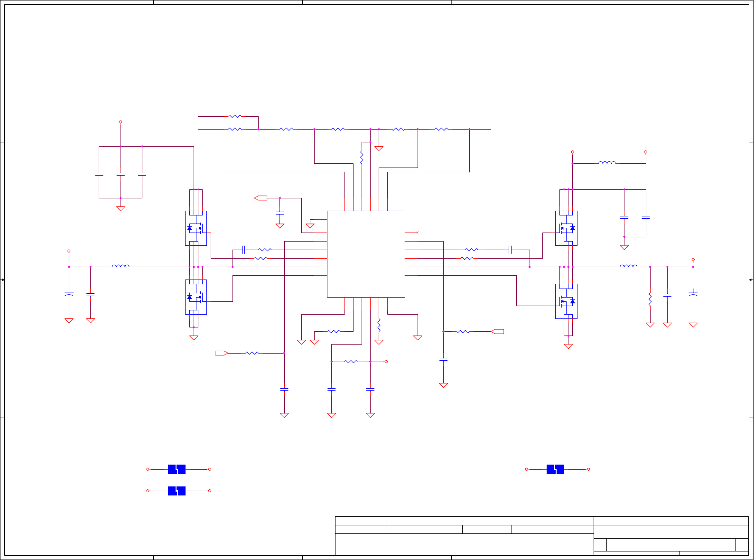The width and height of the screenshot is (754, 560).
Task: Select the vertical resistor directly above the IC
Action: pyautogui.click(x=362, y=157)
